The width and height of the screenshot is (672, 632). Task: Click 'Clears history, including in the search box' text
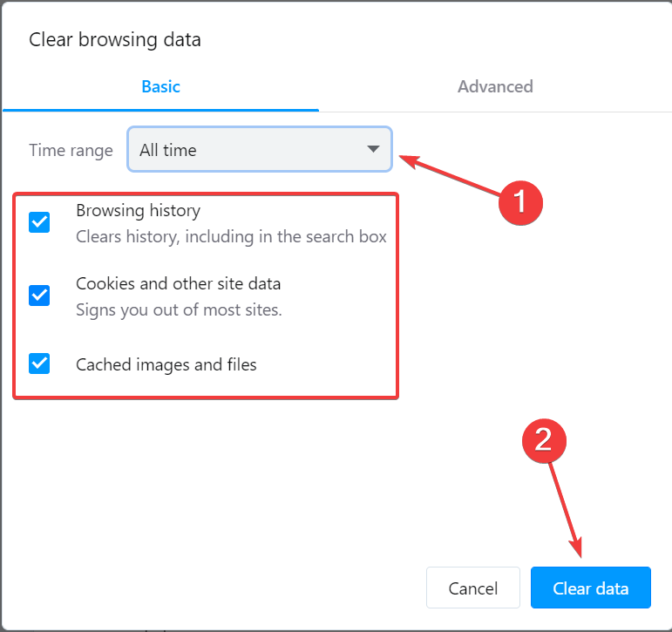pos(232,237)
